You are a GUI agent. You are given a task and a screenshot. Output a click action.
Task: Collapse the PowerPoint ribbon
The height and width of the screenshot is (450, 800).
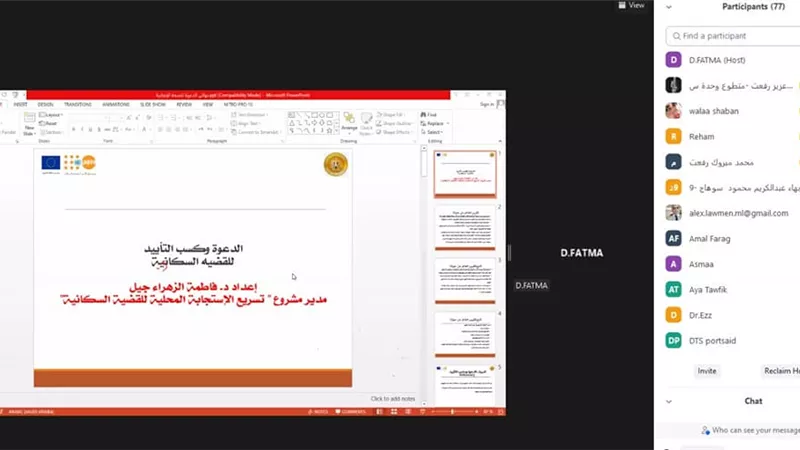click(x=500, y=141)
